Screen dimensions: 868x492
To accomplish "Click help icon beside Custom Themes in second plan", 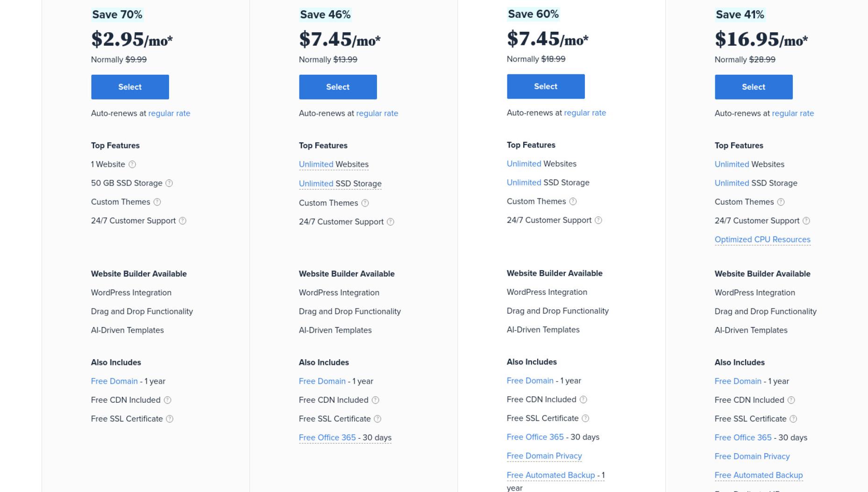I will (365, 203).
